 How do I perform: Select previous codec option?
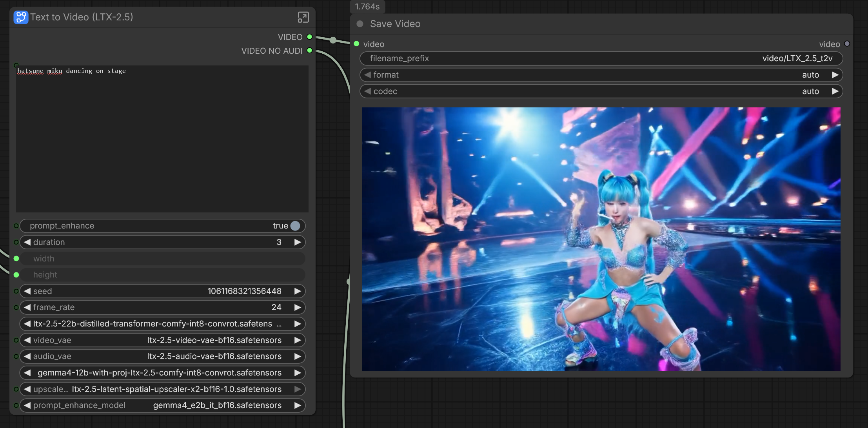pos(367,91)
